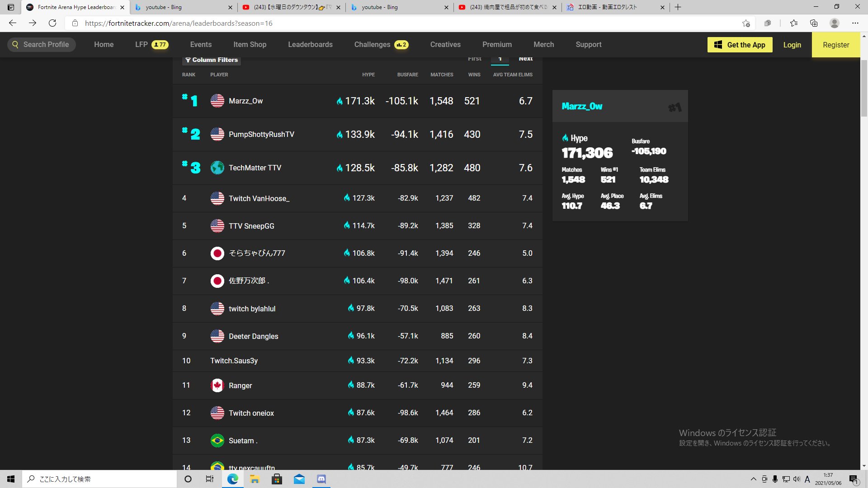This screenshot has width=868, height=488.
Task: Click the Login link
Action: tap(792, 45)
